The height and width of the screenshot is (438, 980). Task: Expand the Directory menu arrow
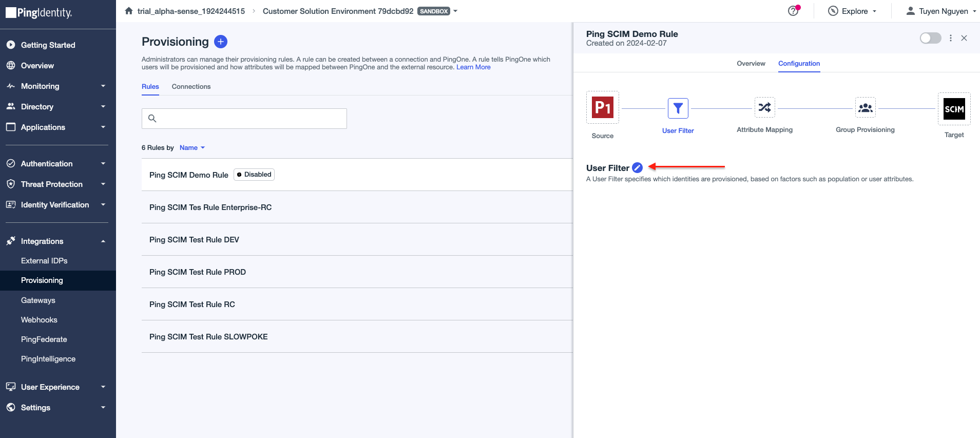103,106
